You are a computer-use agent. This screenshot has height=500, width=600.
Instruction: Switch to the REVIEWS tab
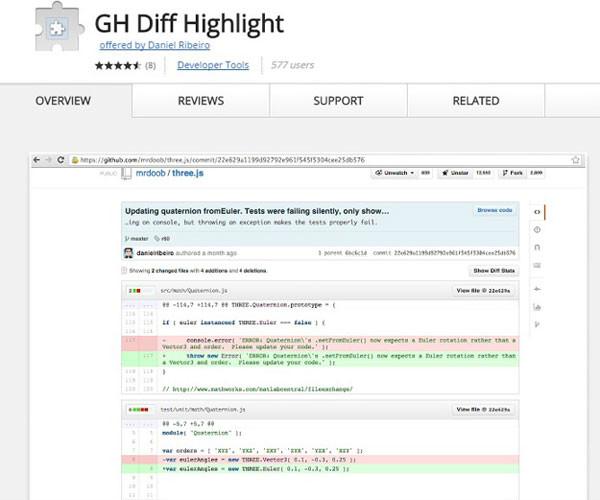pyautogui.click(x=201, y=101)
